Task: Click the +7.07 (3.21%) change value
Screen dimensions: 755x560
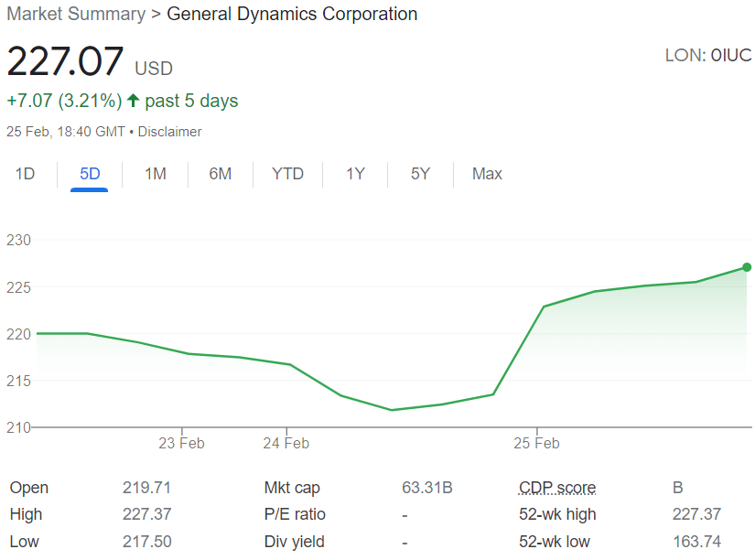Action: [65, 101]
